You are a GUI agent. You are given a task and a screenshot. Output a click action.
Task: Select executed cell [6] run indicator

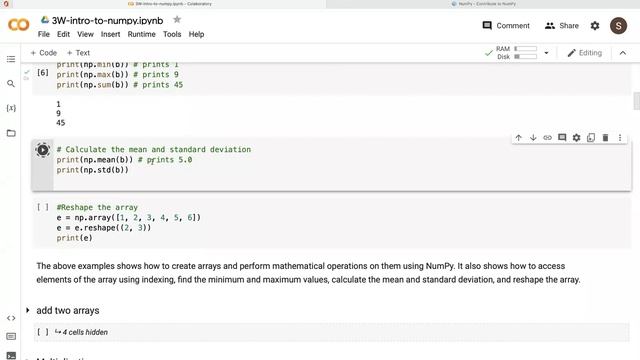pyautogui.click(x=42, y=73)
